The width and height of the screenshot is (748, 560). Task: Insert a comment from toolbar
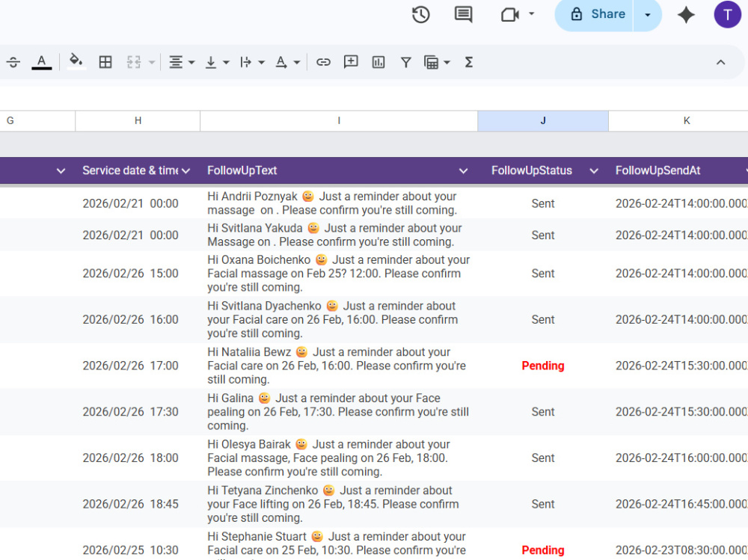pos(351,62)
